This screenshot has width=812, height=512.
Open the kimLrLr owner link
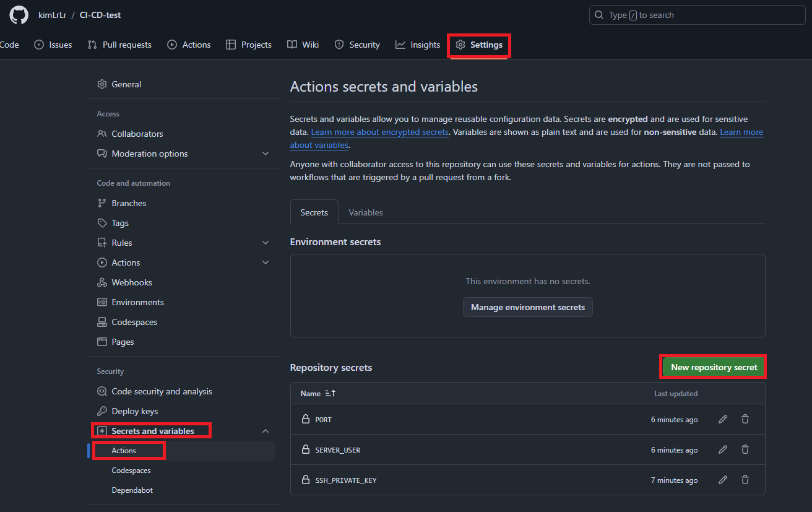coord(52,15)
